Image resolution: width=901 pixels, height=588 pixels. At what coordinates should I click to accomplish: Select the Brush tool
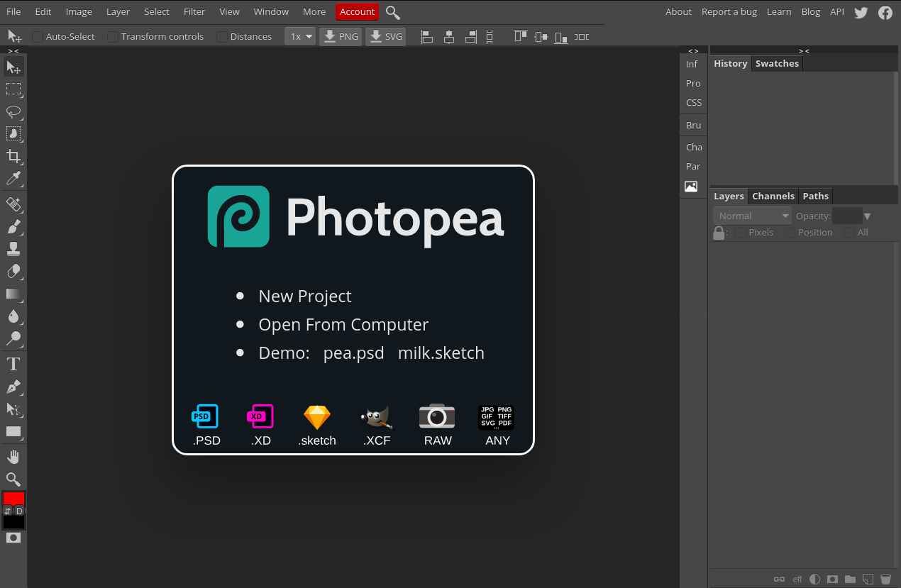[13, 227]
